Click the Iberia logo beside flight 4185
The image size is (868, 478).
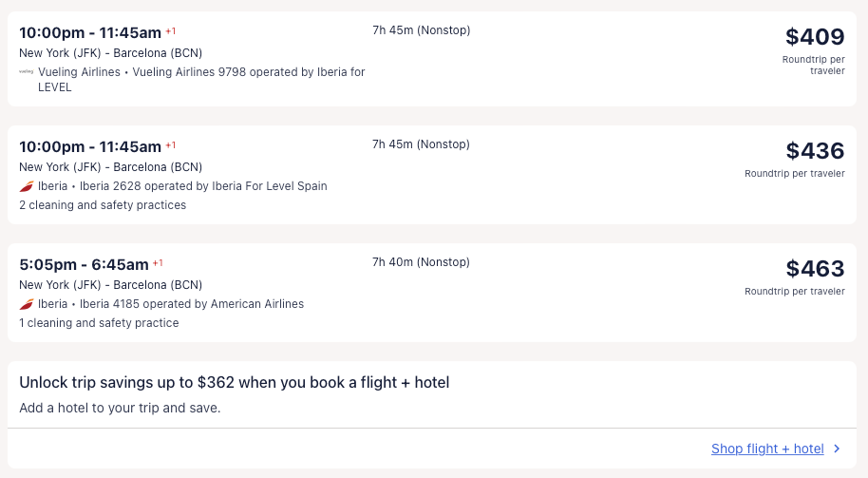click(x=27, y=304)
